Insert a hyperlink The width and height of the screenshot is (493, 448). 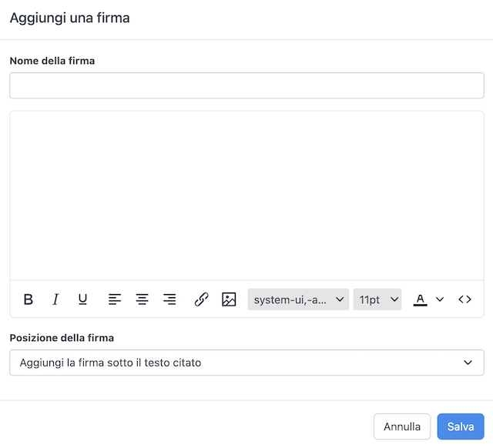(x=202, y=299)
